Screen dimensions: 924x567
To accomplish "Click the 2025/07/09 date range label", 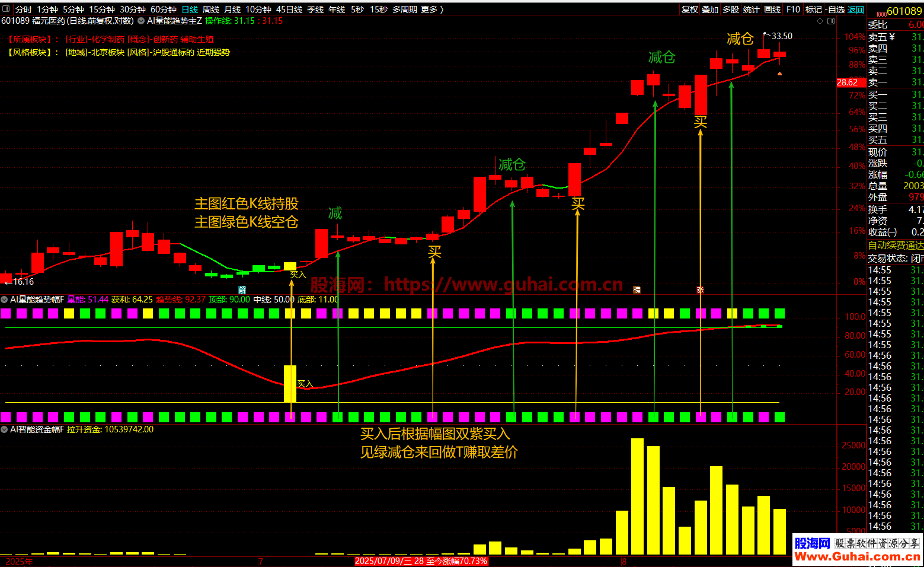I will pyautogui.click(x=421, y=561).
